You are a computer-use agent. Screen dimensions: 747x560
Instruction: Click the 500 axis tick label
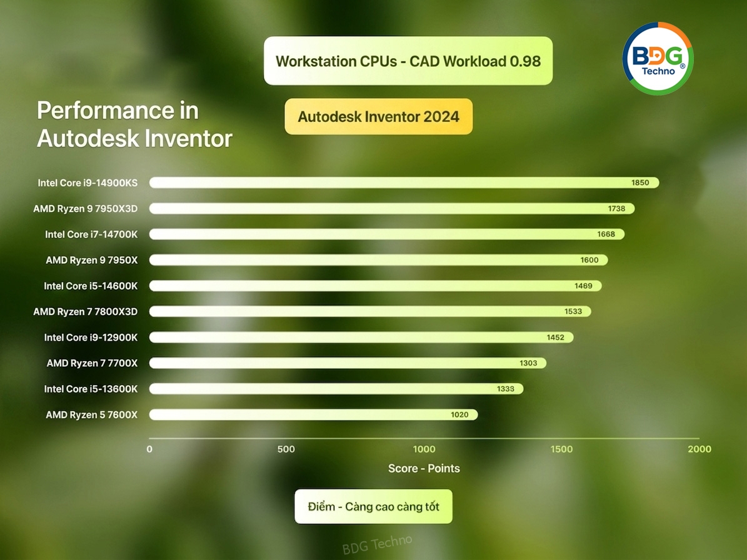point(286,449)
